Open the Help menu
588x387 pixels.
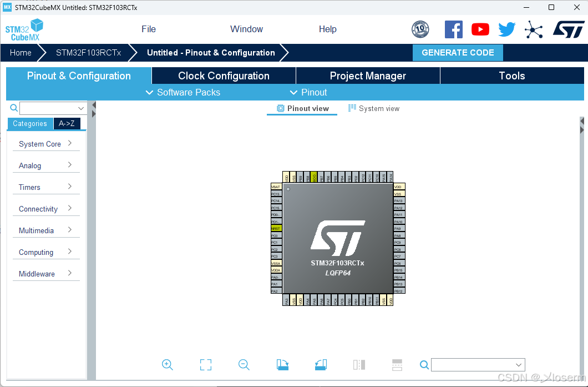pos(327,29)
